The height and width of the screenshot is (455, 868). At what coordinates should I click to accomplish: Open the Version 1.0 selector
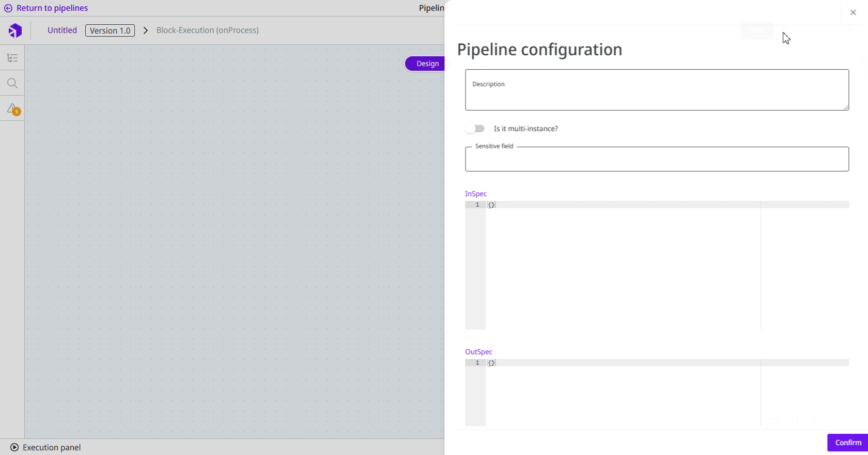[x=110, y=30]
